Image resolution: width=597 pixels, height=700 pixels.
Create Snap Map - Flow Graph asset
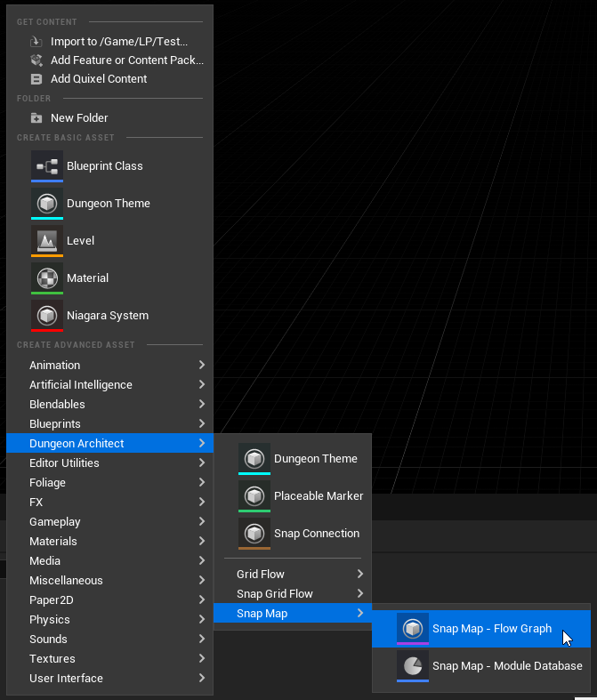click(x=481, y=629)
